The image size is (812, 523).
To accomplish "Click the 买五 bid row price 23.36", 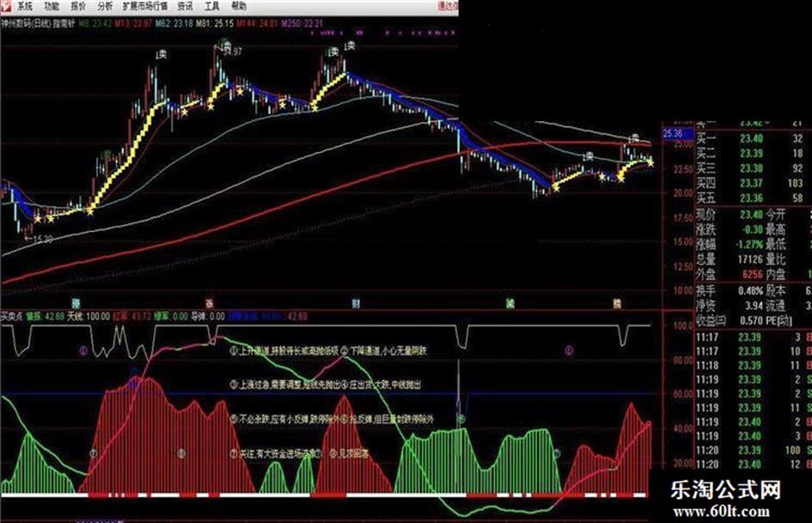I will [x=751, y=198].
